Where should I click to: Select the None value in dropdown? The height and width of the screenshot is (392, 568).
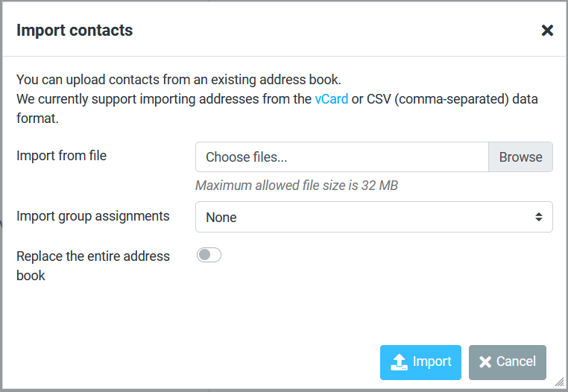[x=221, y=218]
